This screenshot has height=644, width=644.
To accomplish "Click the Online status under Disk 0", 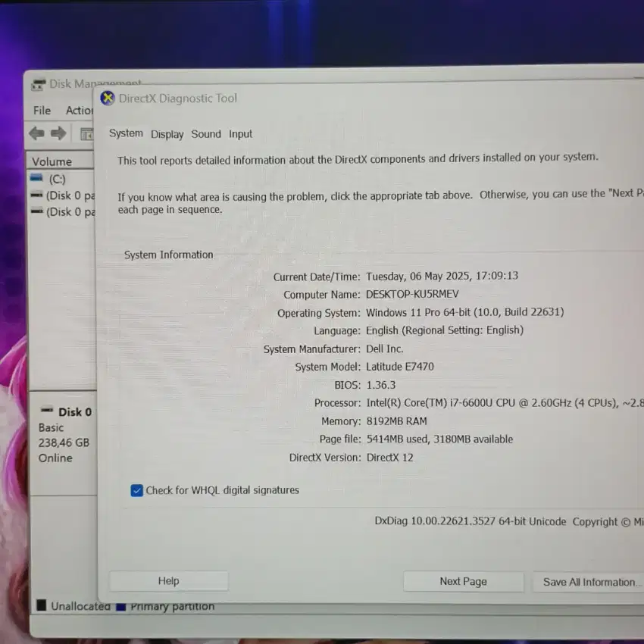I will click(x=55, y=458).
